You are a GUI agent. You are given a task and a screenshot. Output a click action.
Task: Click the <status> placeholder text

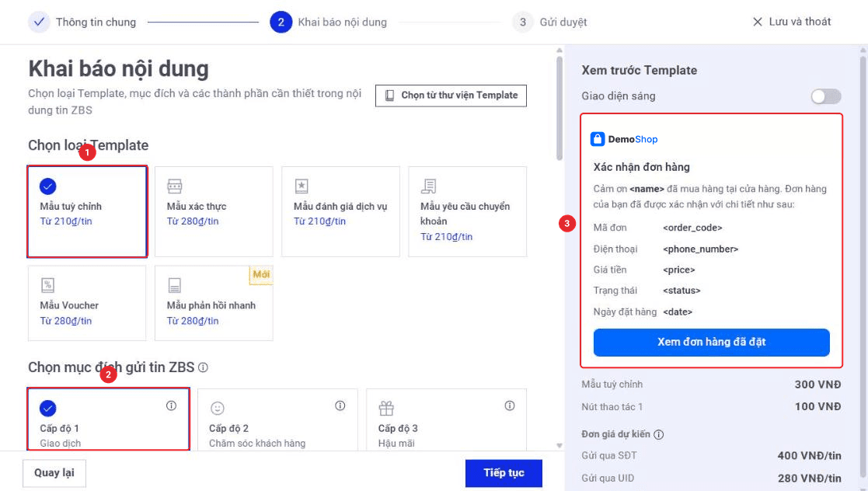[x=682, y=290]
